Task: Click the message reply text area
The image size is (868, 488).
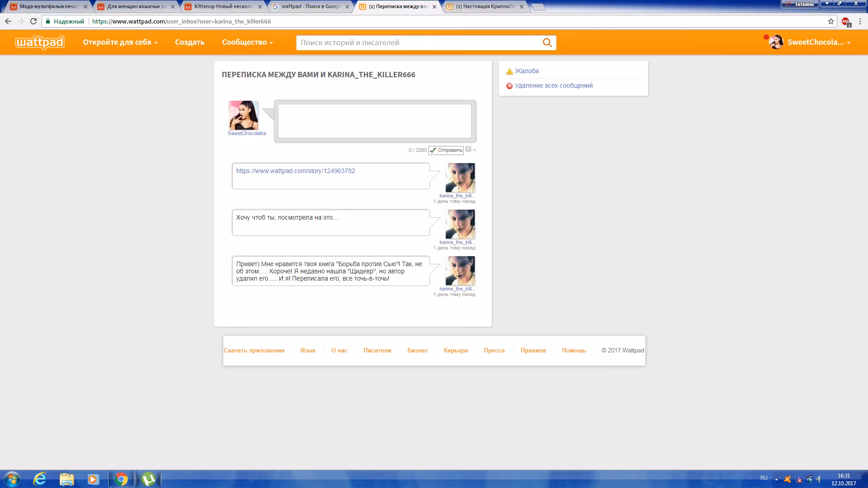Action: click(x=375, y=121)
